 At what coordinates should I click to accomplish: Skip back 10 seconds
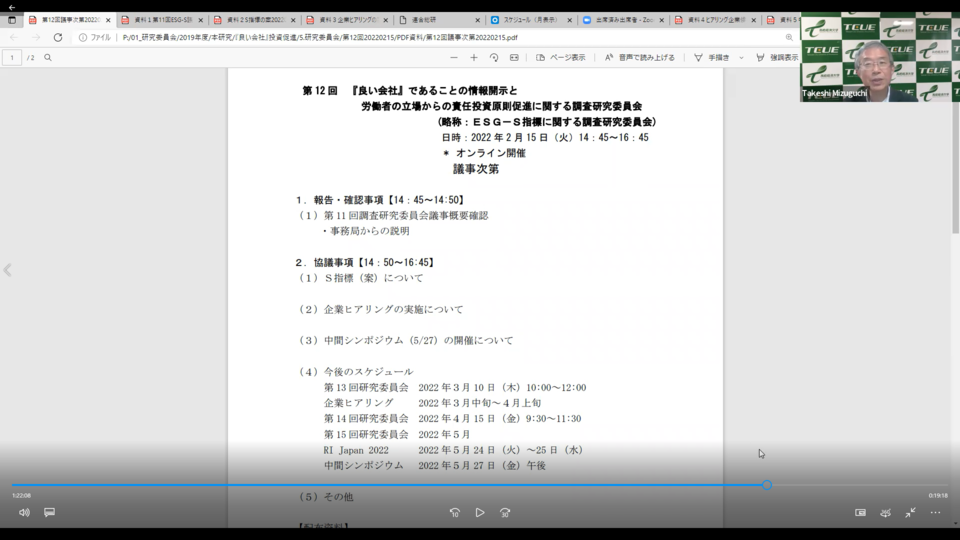pyautogui.click(x=455, y=512)
